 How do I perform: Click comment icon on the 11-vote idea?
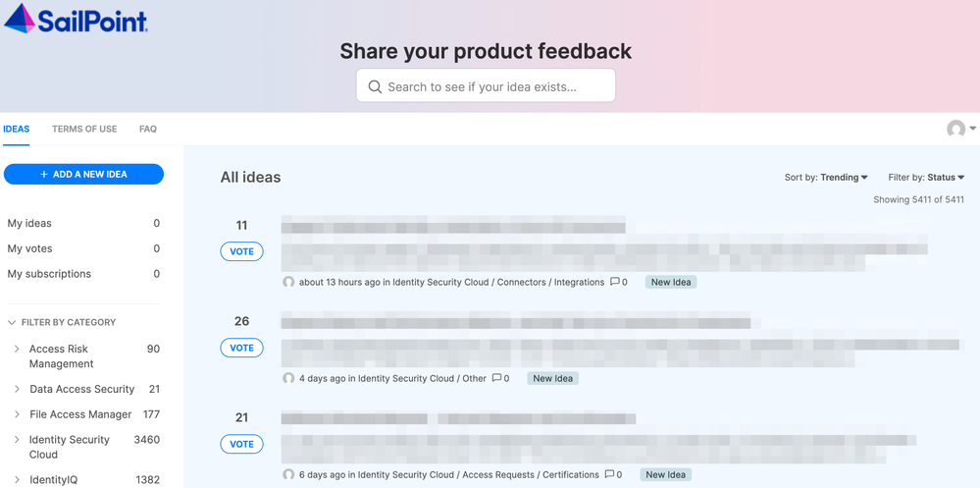pyautogui.click(x=615, y=282)
